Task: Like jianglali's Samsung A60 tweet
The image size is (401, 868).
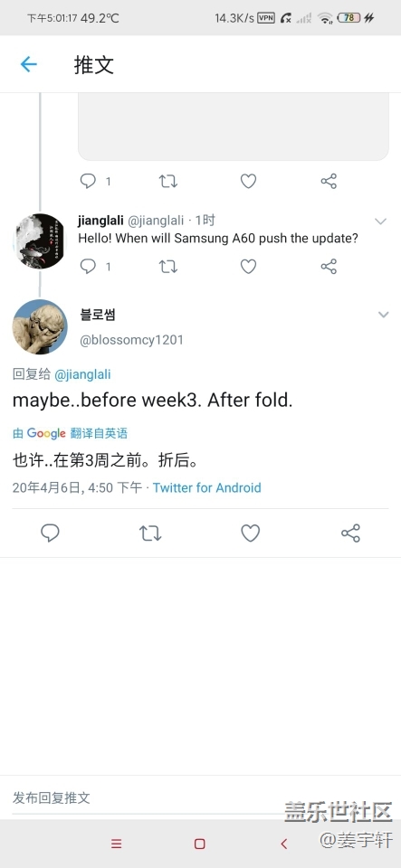Action: click(248, 266)
